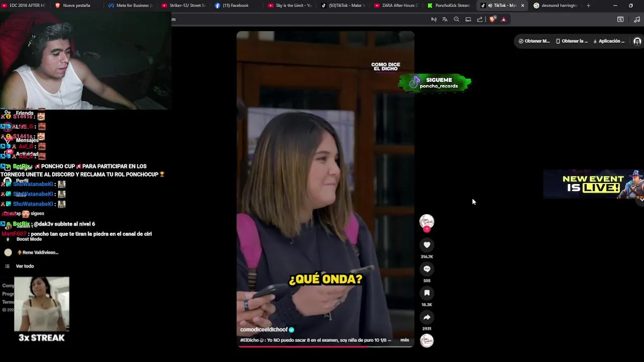Open your TikTok profile avatar at top right

pyautogui.click(x=637, y=41)
